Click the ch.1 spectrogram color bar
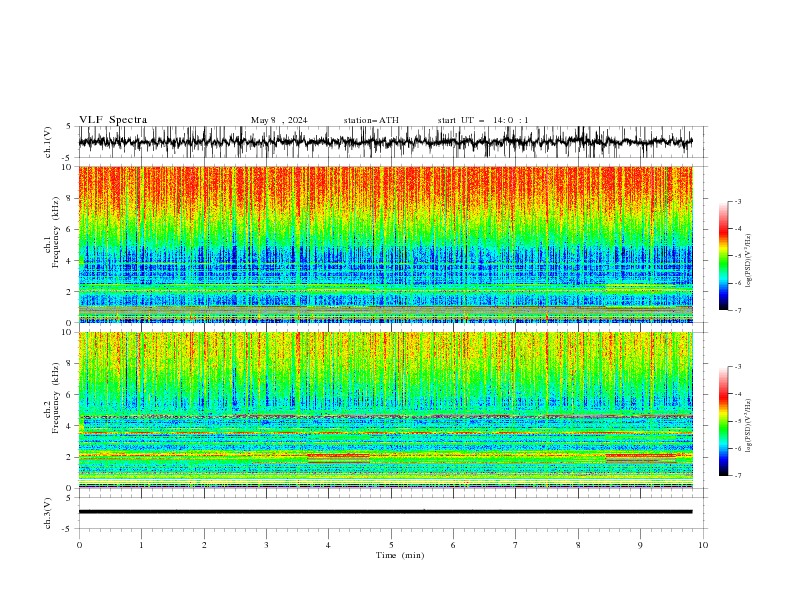The width and height of the screenshot is (792, 612). click(723, 256)
